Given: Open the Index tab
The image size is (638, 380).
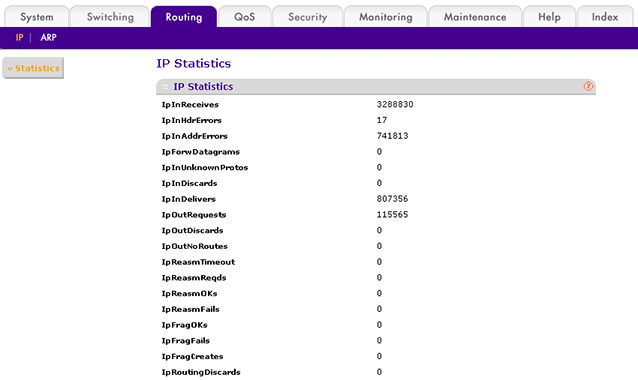Looking at the screenshot, I should tap(605, 17).
